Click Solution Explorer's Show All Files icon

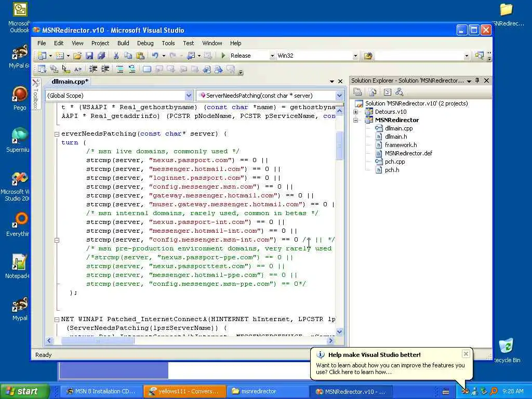373,92
